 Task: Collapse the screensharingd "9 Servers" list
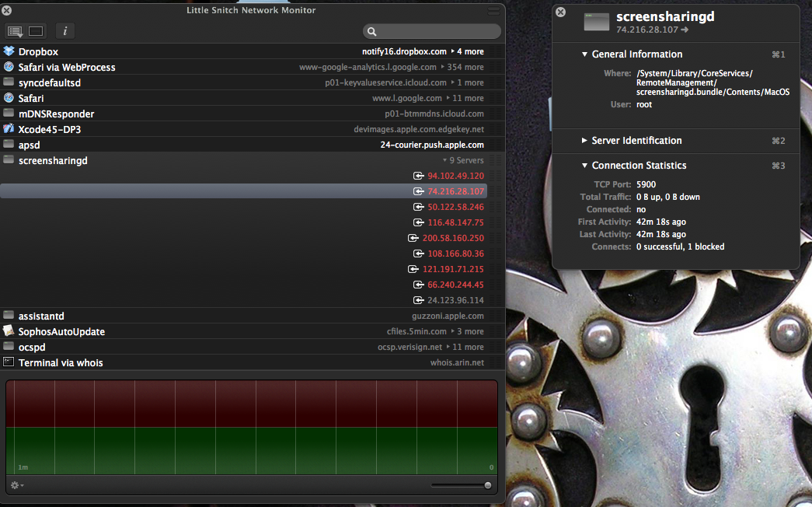[x=463, y=160]
